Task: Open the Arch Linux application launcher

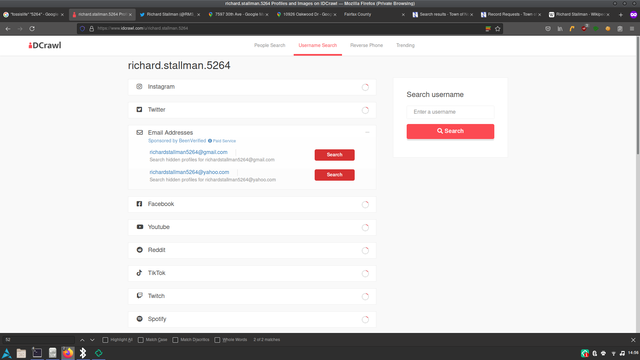Action: [x=7, y=353]
